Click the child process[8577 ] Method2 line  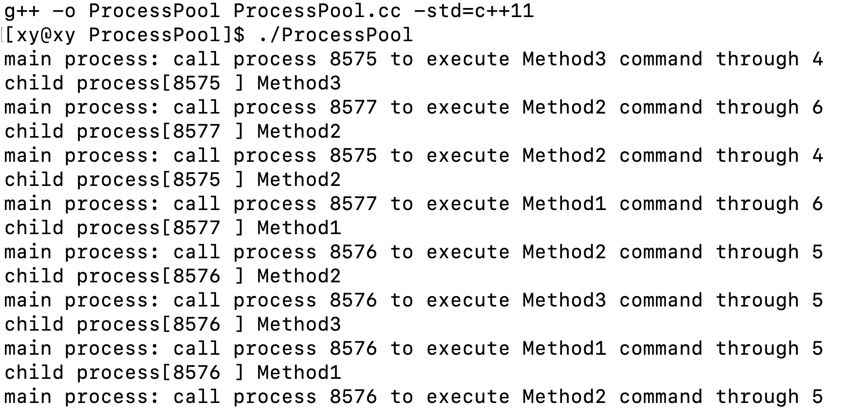pyautogui.click(x=172, y=131)
